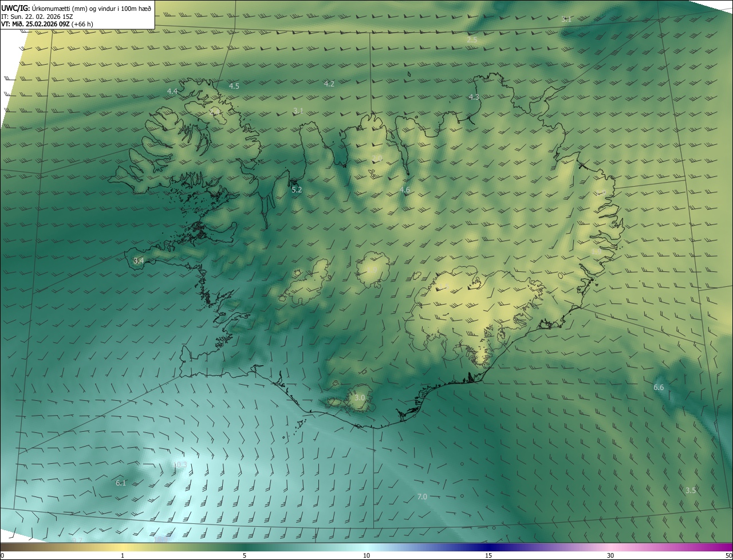Click the 3.5 value label

click(691, 490)
